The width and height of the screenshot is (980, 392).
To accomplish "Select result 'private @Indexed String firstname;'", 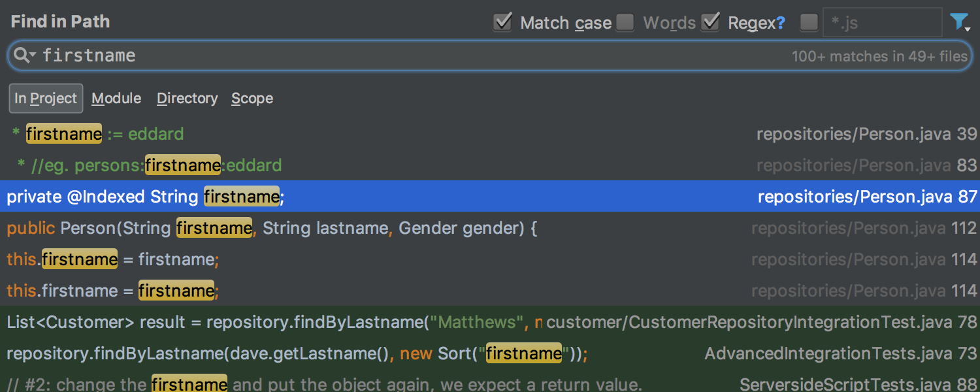I will point(490,196).
